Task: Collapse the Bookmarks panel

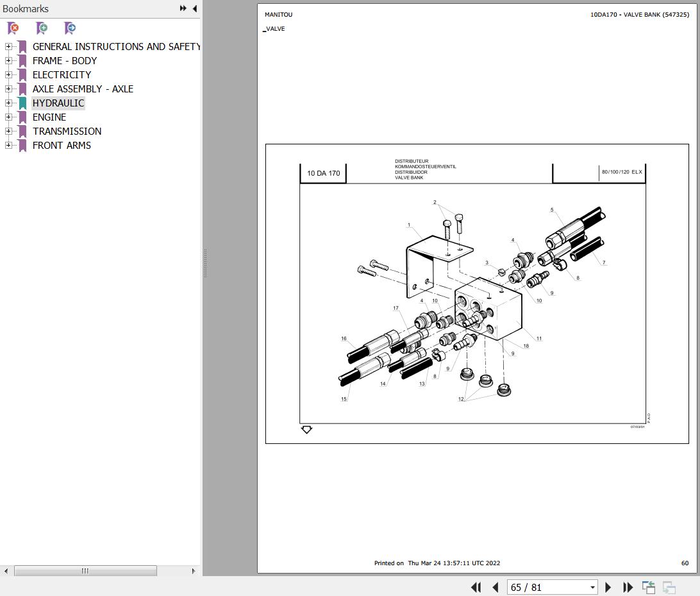Action: click(194, 8)
